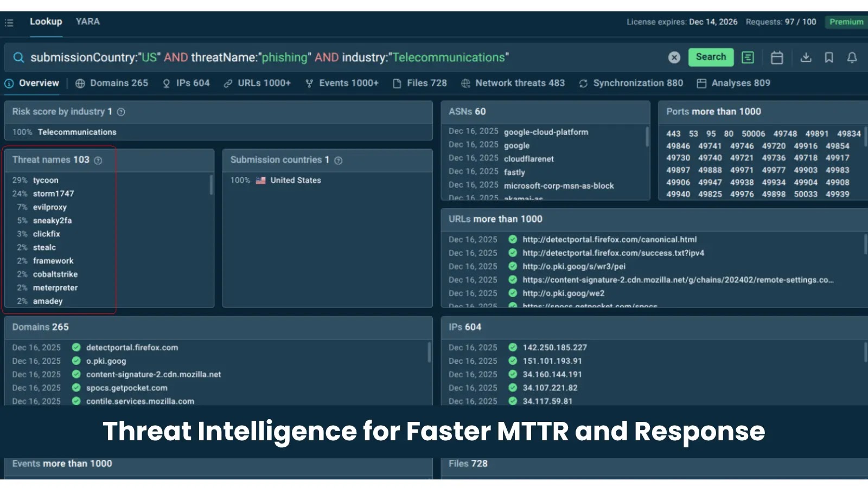Click IP address 142.250.185.227
This screenshot has height=488, width=868.
coord(554,348)
